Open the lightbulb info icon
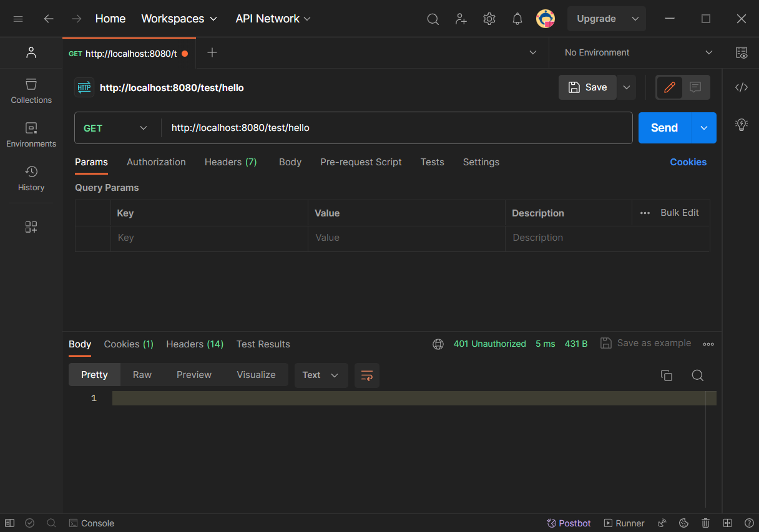This screenshot has height=532, width=759. click(x=742, y=124)
